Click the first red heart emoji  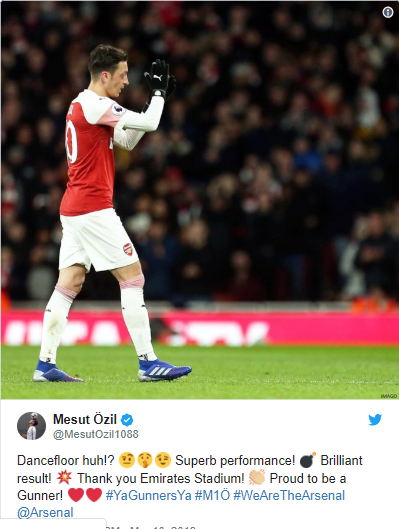pyautogui.click(x=76, y=495)
